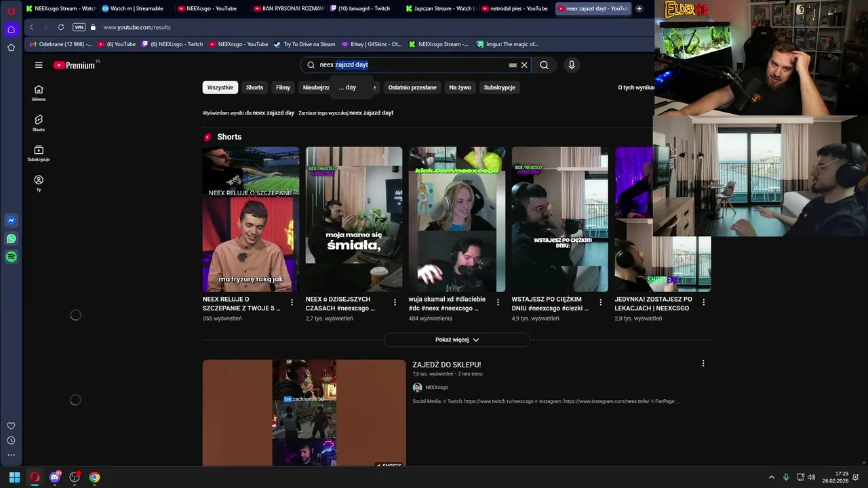The height and width of the screenshot is (488, 868).
Task: Open Try To Drive na Steam bookmark
Action: tap(304, 44)
